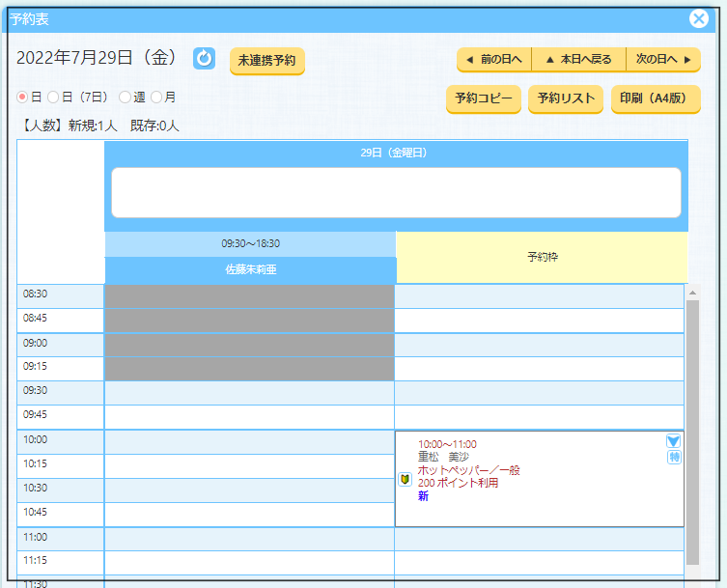Click the scrollbar up arrow of the schedule
727x588 pixels.
691,292
